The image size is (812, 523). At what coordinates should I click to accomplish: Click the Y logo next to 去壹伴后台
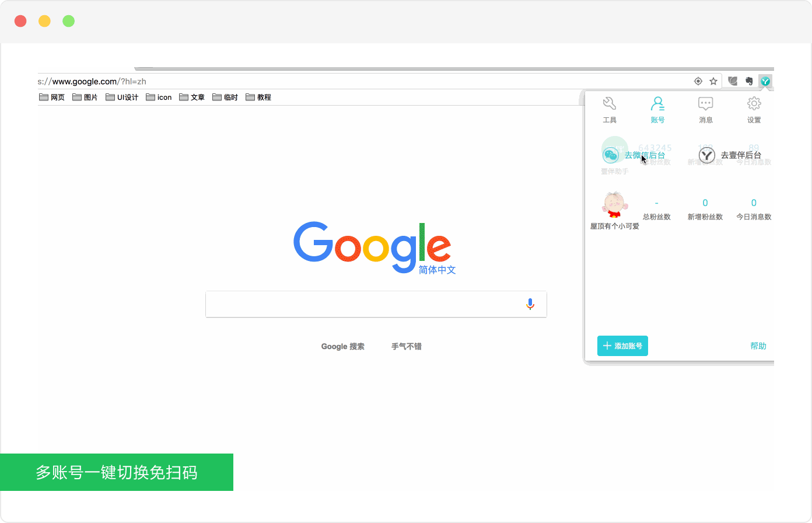[706, 155]
